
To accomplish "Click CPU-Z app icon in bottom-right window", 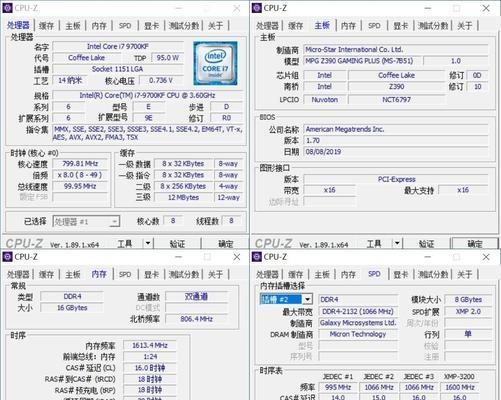I will click(x=257, y=257).
